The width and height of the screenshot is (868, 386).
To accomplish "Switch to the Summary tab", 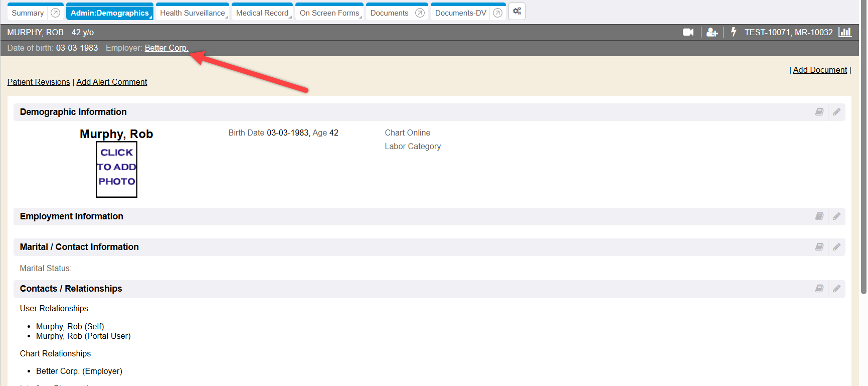I will (x=28, y=13).
